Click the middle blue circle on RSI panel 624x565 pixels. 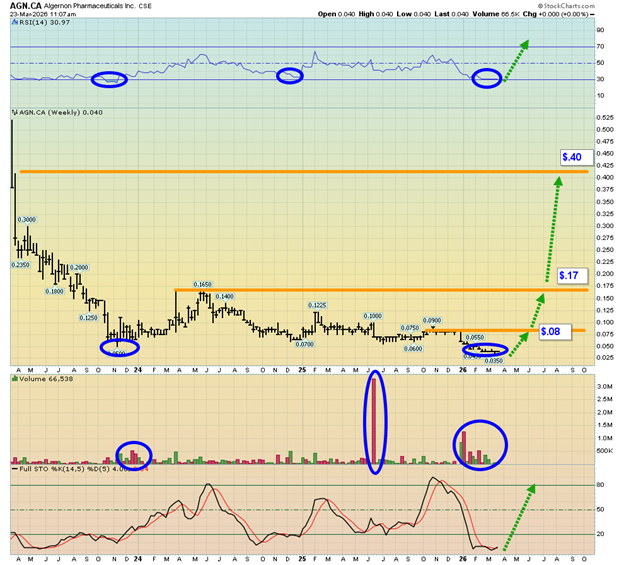tap(289, 75)
